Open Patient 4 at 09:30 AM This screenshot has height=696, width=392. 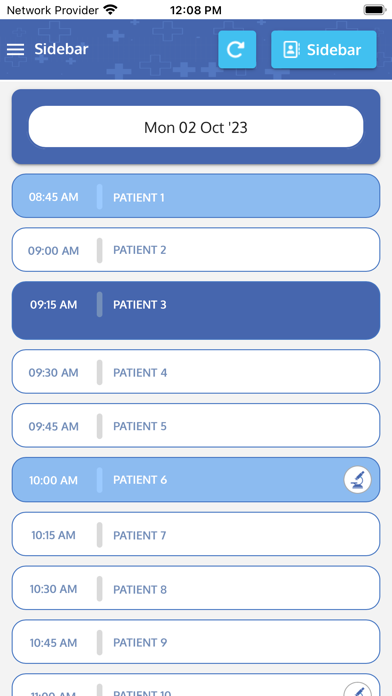click(196, 372)
